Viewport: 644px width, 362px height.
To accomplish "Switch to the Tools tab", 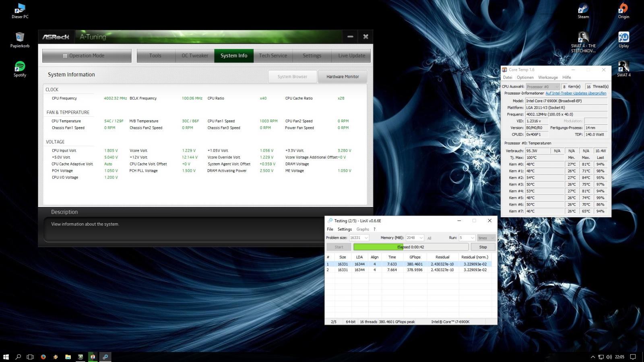I will coord(155,56).
